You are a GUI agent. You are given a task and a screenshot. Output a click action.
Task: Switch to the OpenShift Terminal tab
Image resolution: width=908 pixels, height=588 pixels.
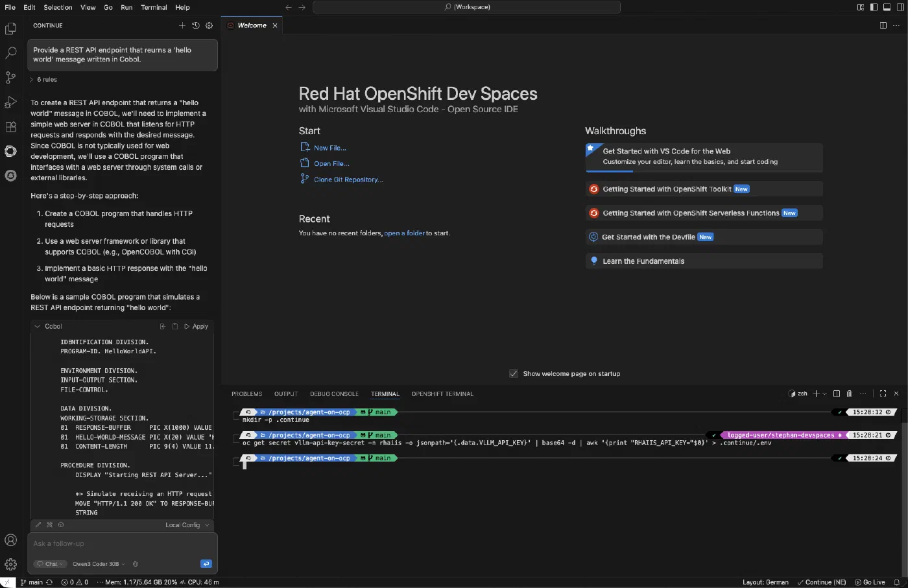point(442,394)
